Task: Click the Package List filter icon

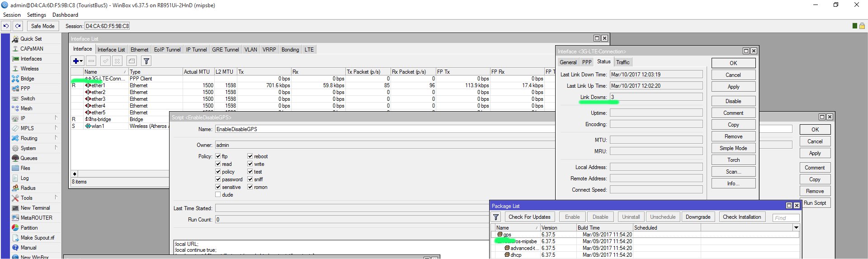Action: 496,217
